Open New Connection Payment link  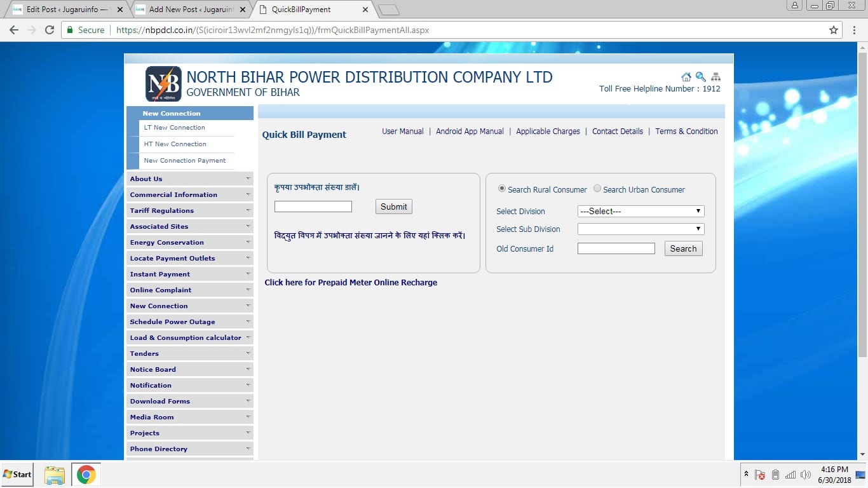point(185,161)
